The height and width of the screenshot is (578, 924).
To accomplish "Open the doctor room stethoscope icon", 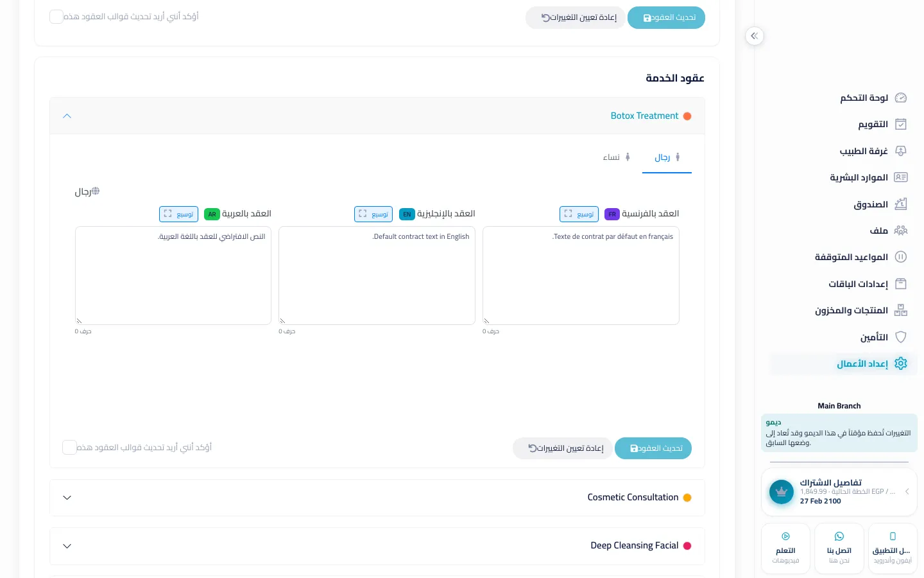I will point(901,151).
